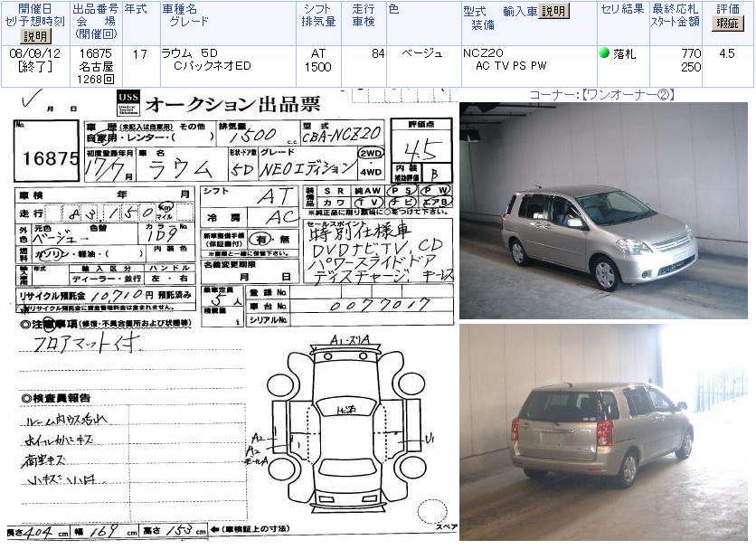Click the USS logo on auction sheet

pos(128,103)
